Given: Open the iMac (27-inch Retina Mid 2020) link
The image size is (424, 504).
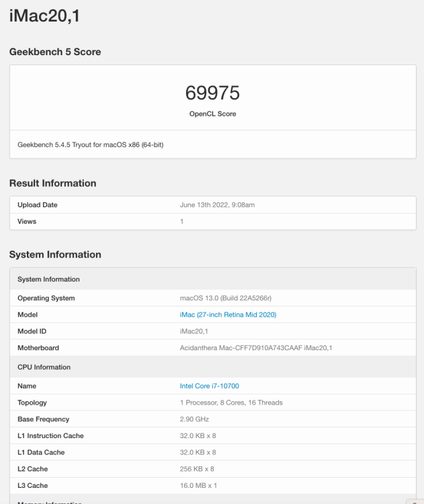Looking at the screenshot, I should click(228, 314).
